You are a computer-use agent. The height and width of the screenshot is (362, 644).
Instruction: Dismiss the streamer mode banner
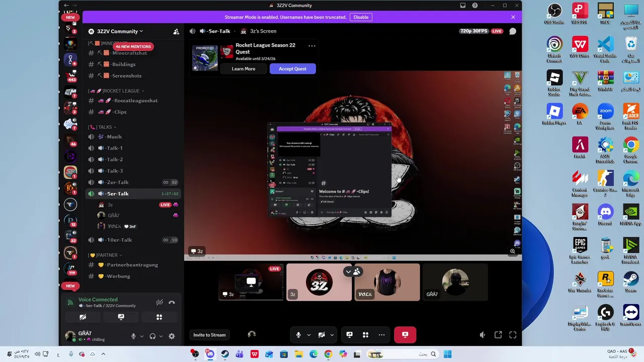(x=513, y=17)
